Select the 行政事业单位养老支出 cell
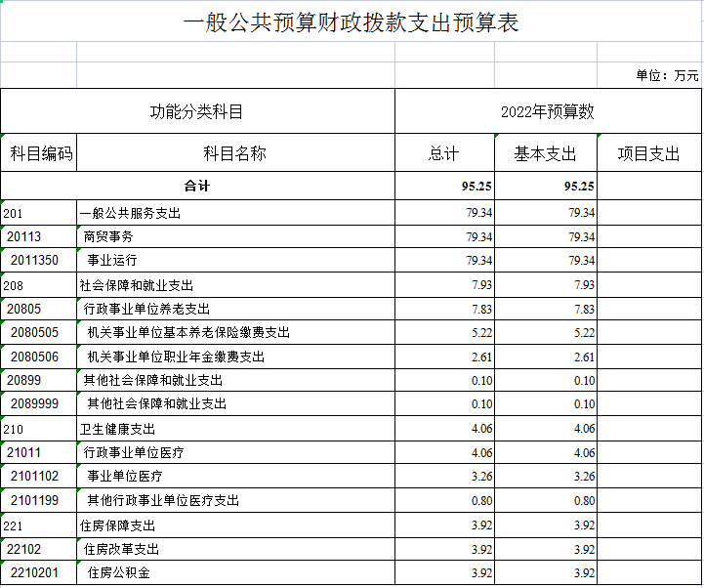 pos(235,309)
